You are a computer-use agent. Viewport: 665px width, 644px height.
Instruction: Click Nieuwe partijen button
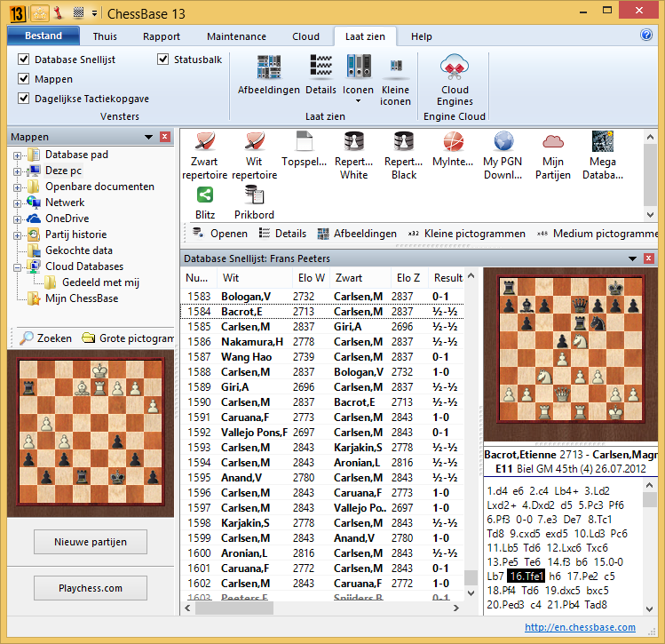point(91,542)
